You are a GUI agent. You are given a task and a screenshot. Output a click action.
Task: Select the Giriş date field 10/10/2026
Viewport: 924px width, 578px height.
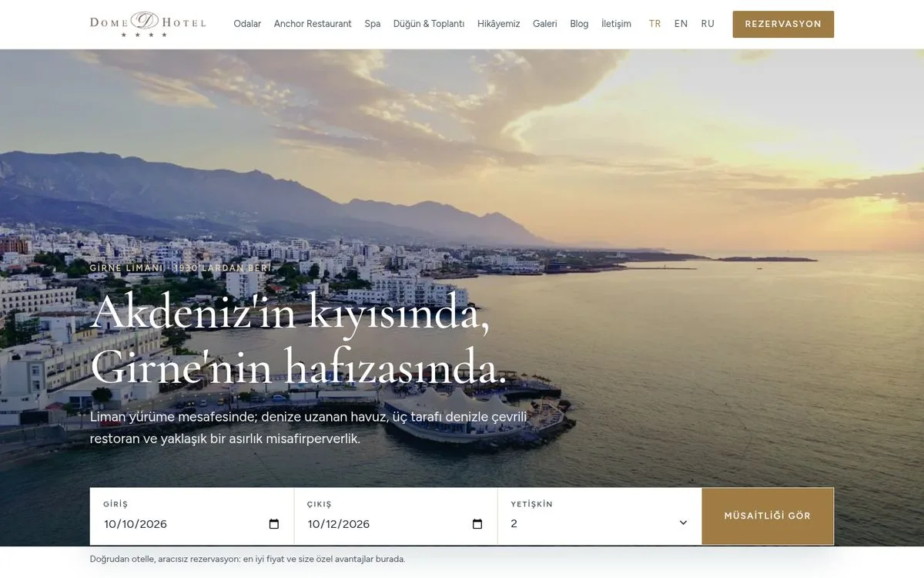point(192,524)
